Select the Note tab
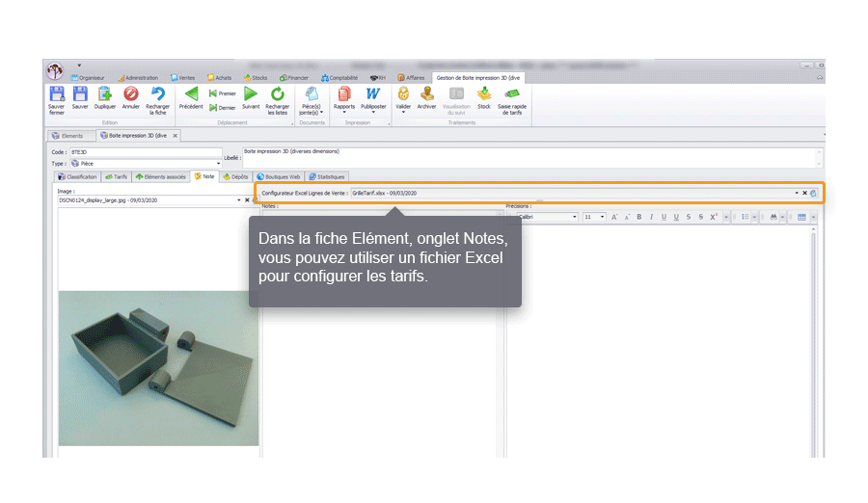 (x=204, y=176)
